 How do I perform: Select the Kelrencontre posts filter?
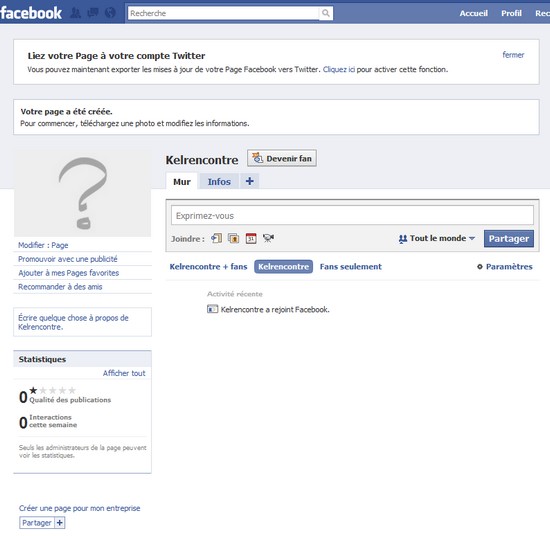click(x=283, y=267)
